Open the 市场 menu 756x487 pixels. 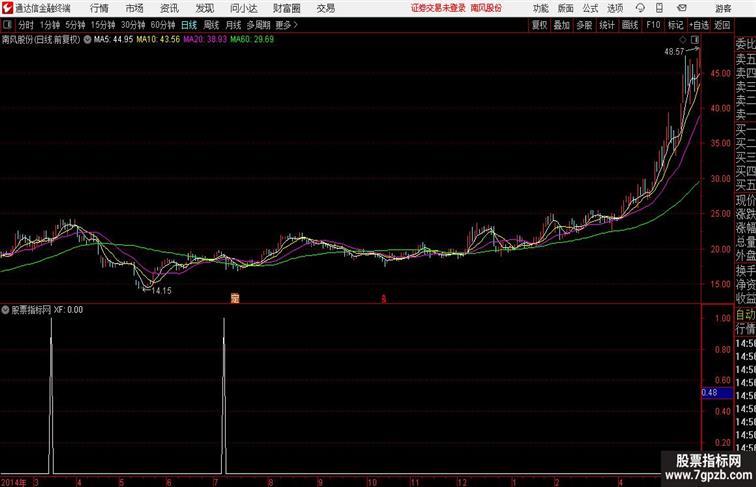pyautogui.click(x=135, y=8)
